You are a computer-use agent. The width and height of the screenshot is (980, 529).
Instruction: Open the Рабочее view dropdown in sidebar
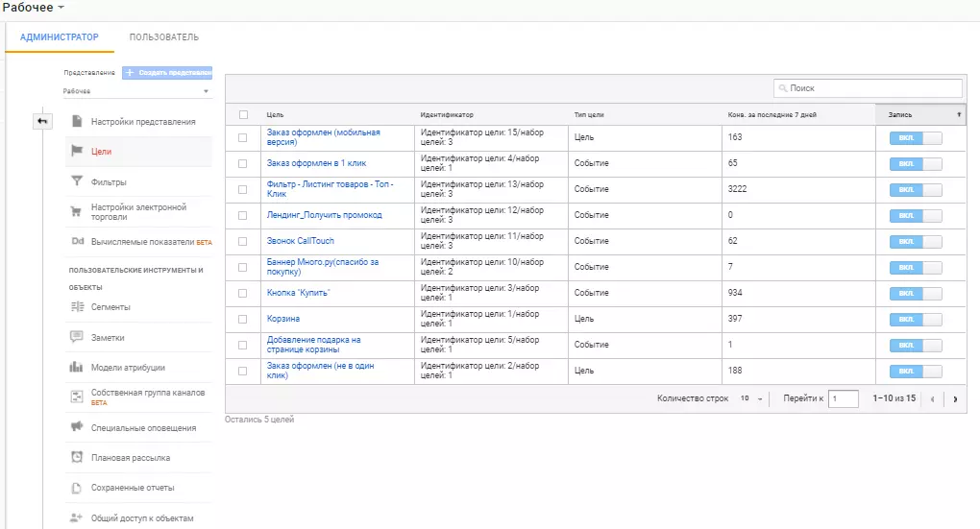(x=136, y=91)
